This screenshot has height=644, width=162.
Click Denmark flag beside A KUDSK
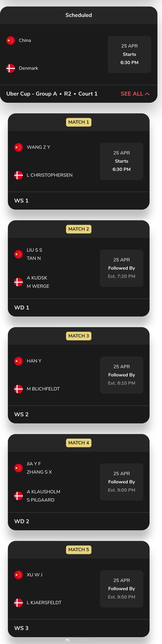pos(19,282)
